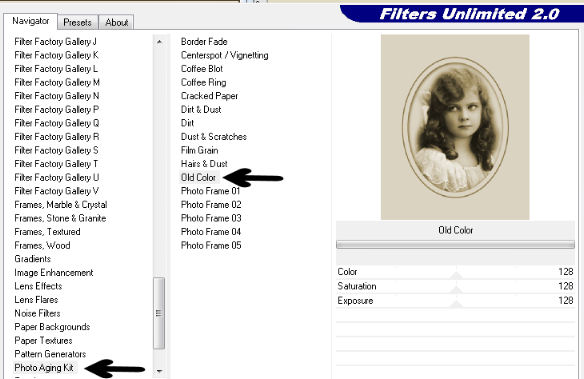Apply the Photo Frame 03 filter

pos(211,218)
